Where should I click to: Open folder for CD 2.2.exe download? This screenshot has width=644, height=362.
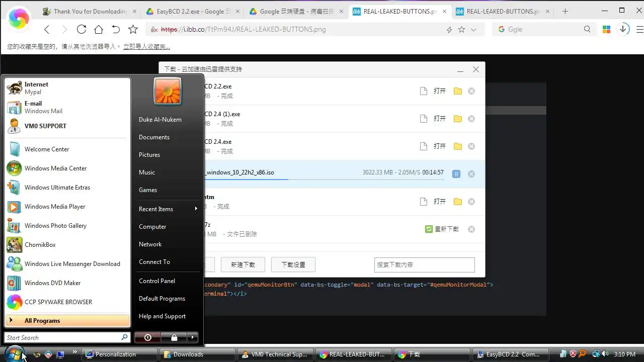point(457,91)
